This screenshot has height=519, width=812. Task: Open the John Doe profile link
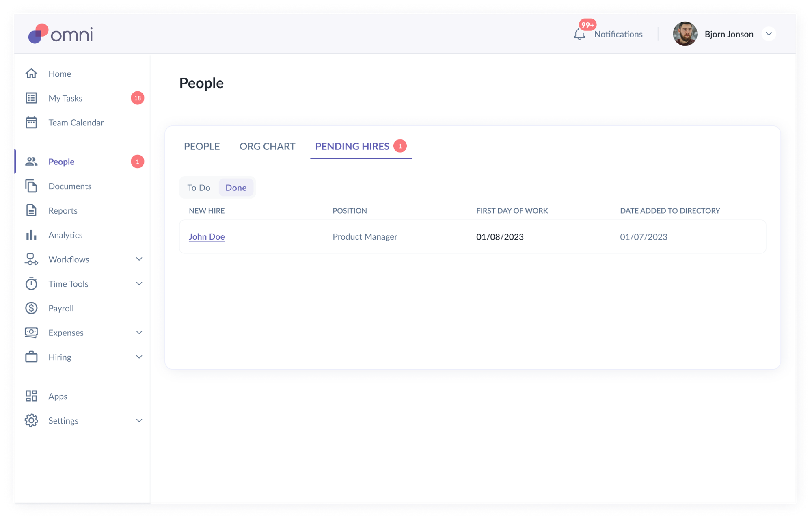click(x=207, y=236)
